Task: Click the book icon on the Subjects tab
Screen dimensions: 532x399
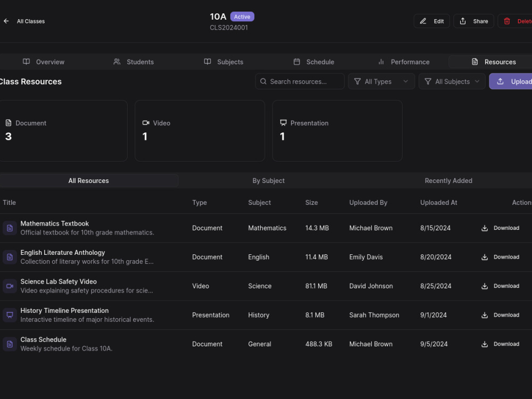Action: click(x=207, y=62)
